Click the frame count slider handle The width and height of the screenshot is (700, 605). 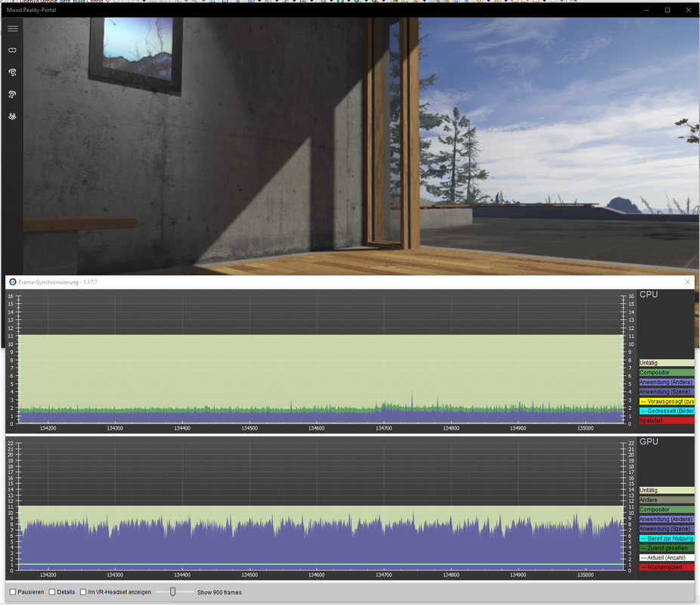coord(173,592)
